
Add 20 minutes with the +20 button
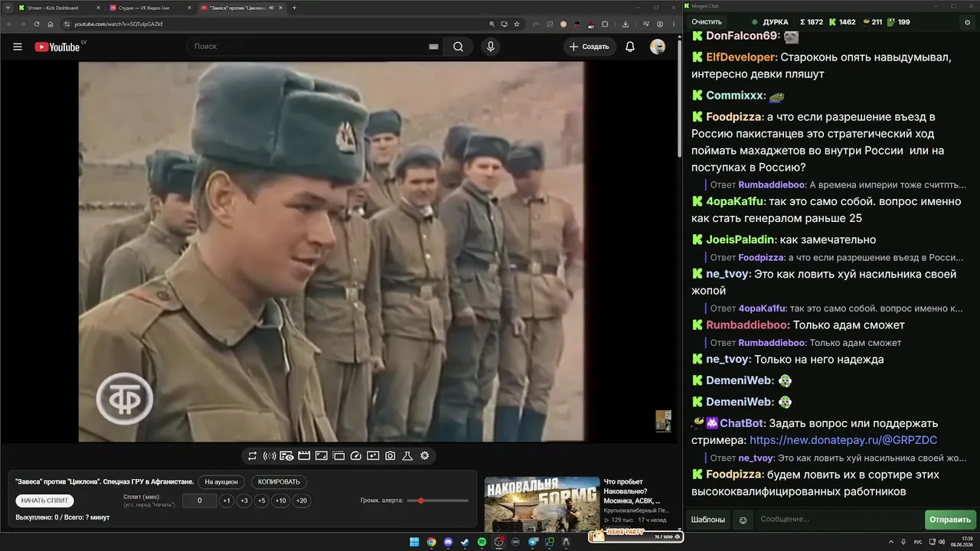[x=302, y=500]
